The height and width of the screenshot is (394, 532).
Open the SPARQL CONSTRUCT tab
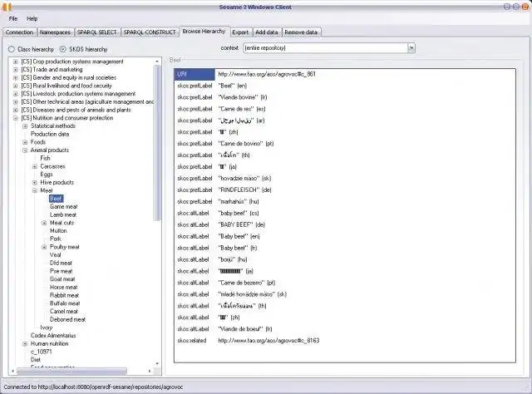[150, 32]
